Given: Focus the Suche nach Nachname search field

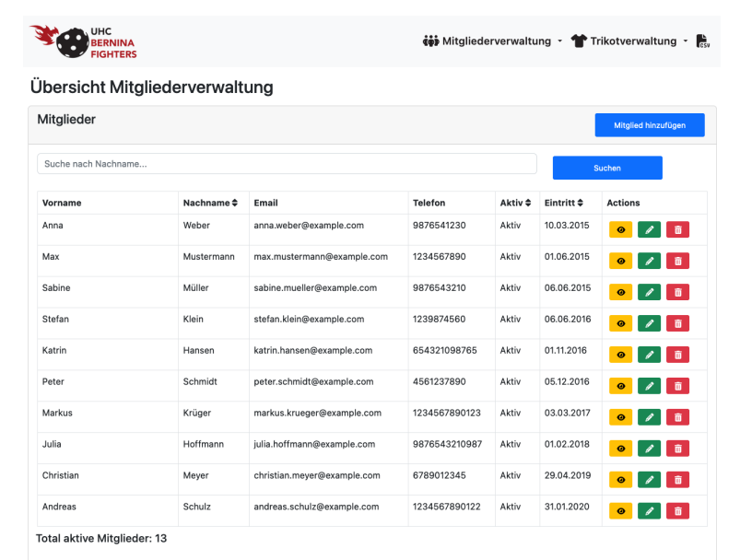Looking at the screenshot, I should pyautogui.click(x=287, y=164).
